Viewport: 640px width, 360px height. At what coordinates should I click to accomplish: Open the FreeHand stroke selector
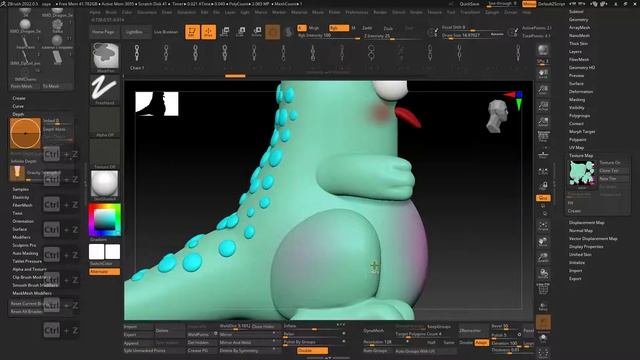click(x=104, y=89)
